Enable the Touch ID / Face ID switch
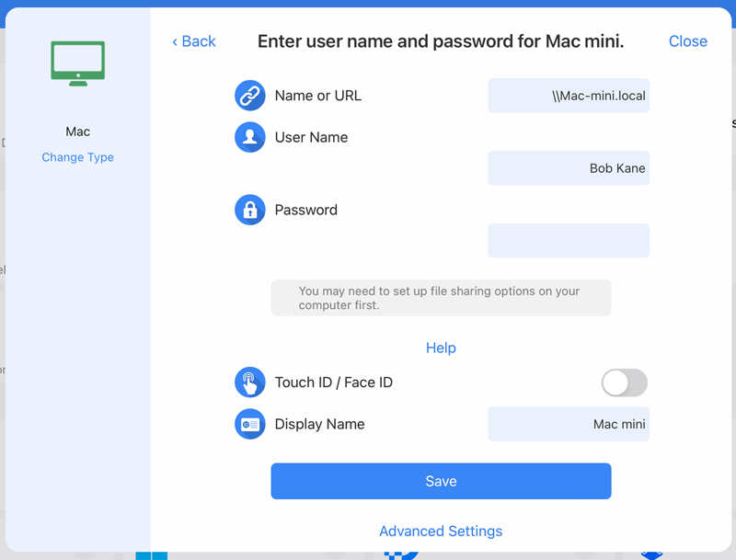 point(625,383)
